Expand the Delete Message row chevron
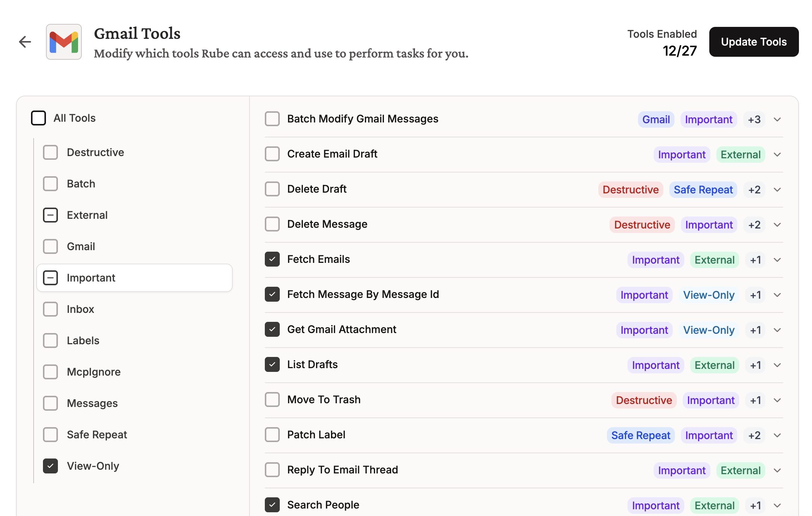The height and width of the screenshot is (516, 812). coord(777,225)
